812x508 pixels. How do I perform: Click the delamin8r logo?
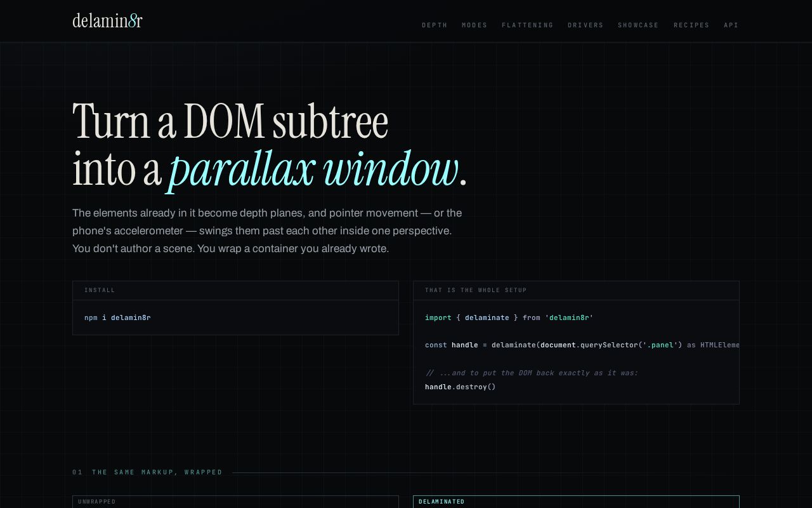pos(107,21)
